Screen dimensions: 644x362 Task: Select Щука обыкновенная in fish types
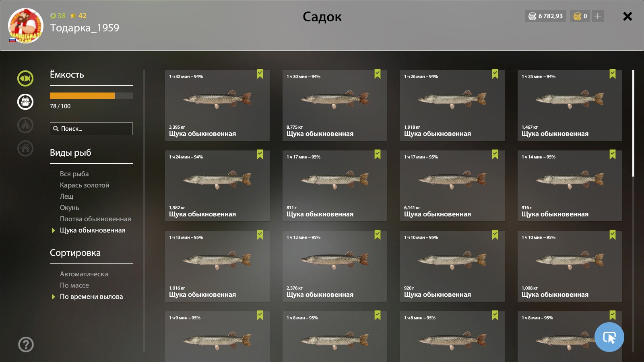(x=93, y=230)
